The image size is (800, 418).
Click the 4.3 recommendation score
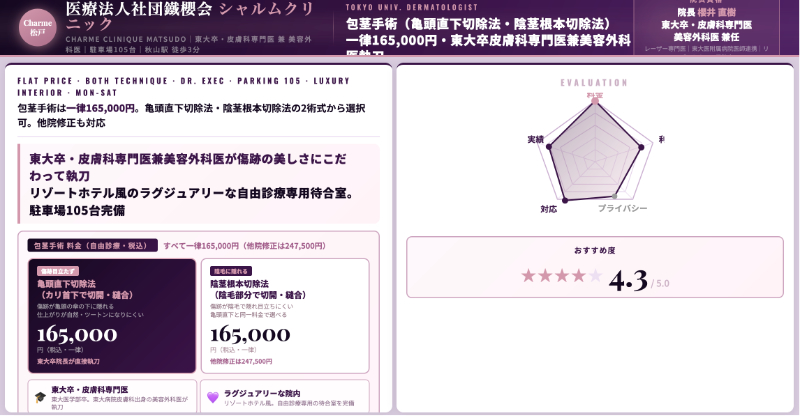tap(628, 279)
